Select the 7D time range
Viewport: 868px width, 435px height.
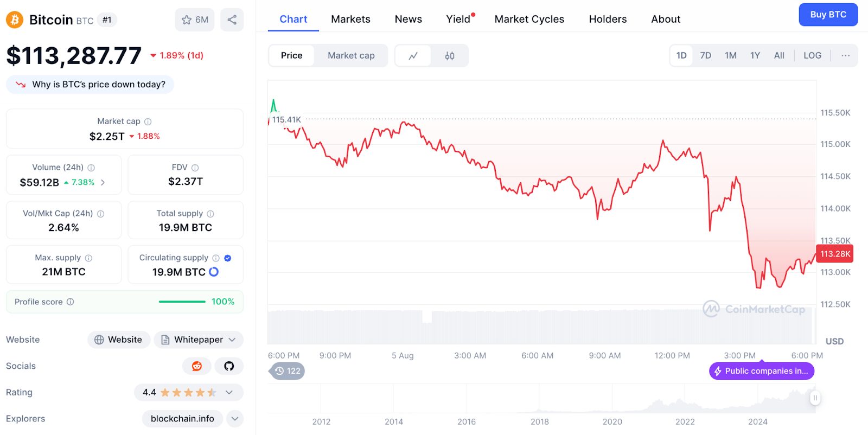click(x=705, y=55)
